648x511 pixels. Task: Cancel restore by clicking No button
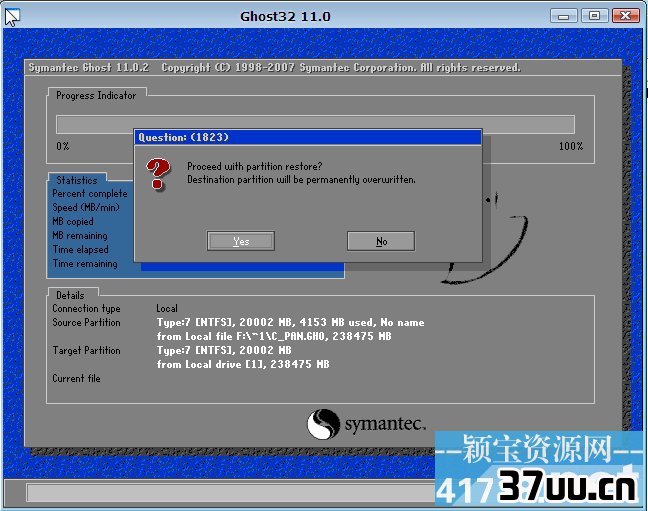[381, 241]
